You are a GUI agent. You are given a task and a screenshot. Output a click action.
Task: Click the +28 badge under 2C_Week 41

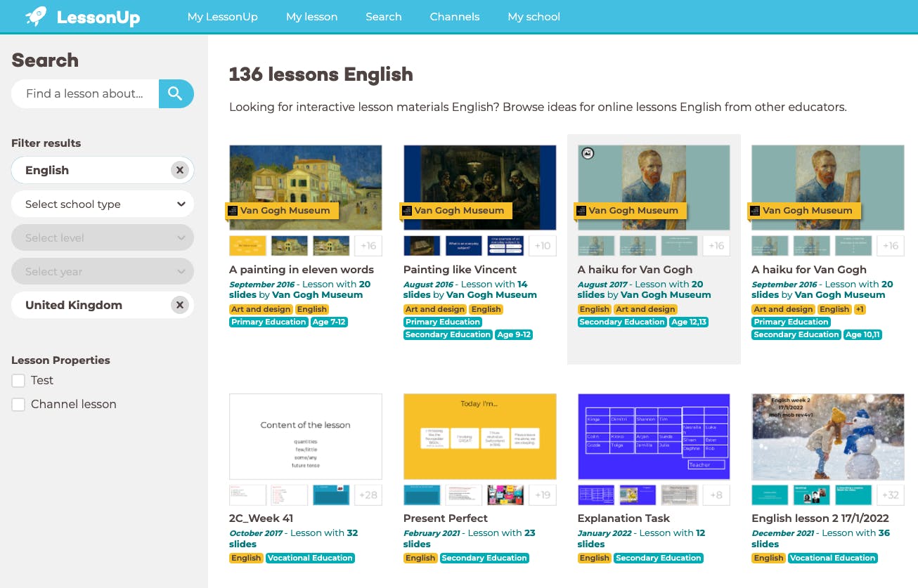(368, 495)
